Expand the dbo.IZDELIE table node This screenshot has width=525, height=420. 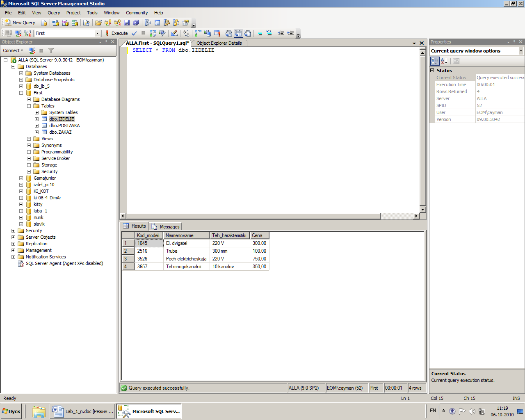click(x=37, y=119)
